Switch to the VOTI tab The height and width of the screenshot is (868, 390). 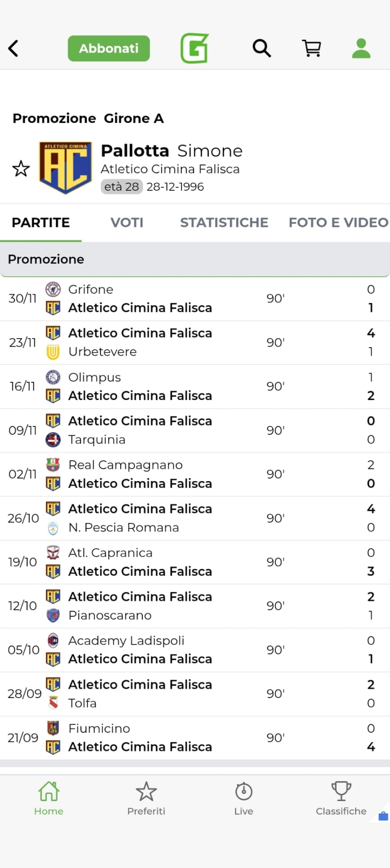coord(127,222)
